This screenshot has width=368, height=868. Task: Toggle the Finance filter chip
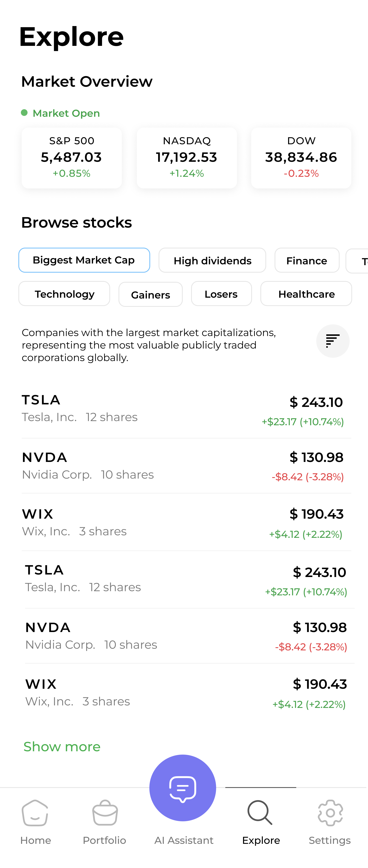[307, 261]
